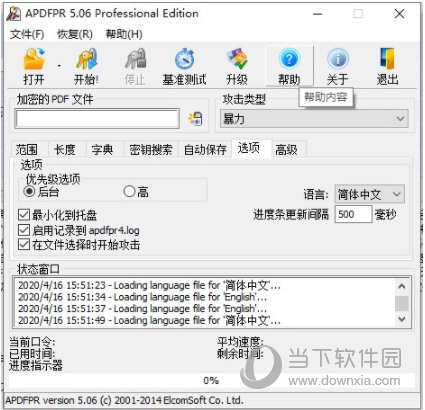Image resolution: width=425 pixels, height=410 pixels.
Task: Open the 恢复(R) menu
Action: tap(75, 34)
